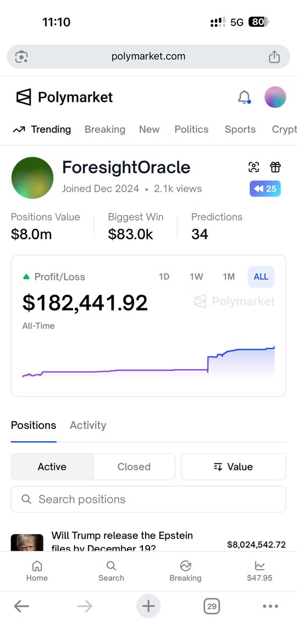This screenshot has height=644, width=297.
Task: Tap the ForesightOracle username
Action: (x=126, y=167)
